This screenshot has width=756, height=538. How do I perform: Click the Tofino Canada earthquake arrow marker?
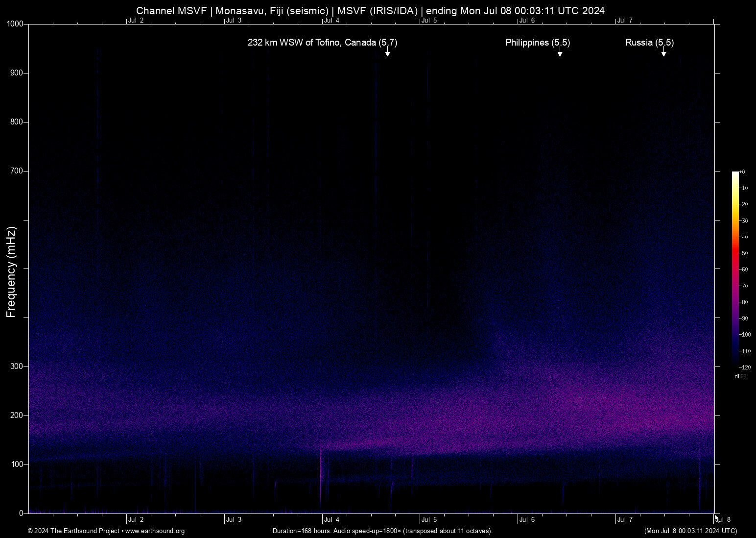tap(388, 53)
